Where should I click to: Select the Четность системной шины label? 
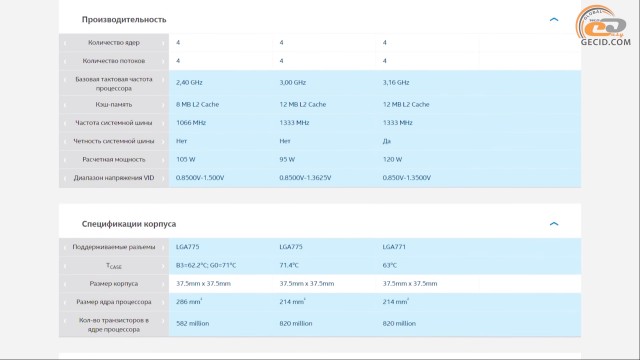[114, 141]
